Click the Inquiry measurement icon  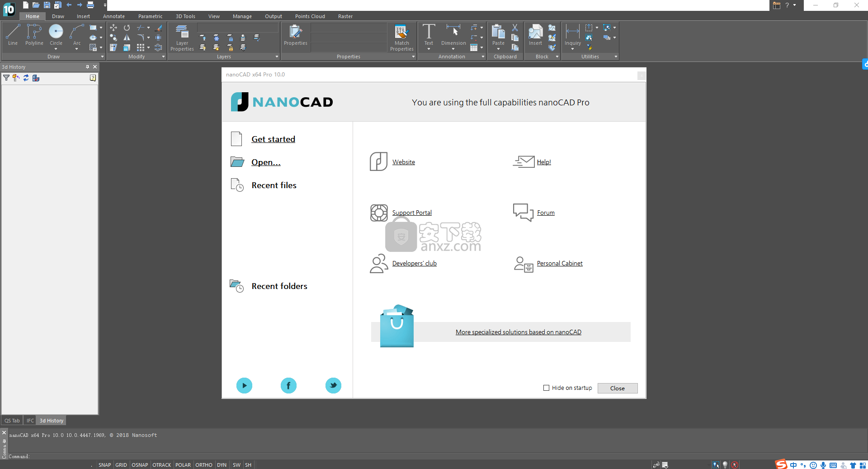[572, 35]
